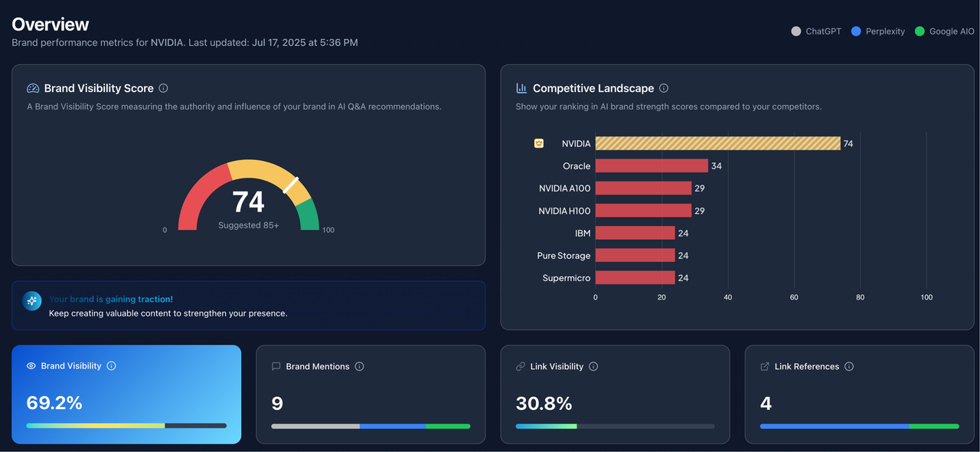Screen dimensions: 980x452
Task: Click the gauge needle on the score dial
Action: pyautogui.click(x=290, y=185)
